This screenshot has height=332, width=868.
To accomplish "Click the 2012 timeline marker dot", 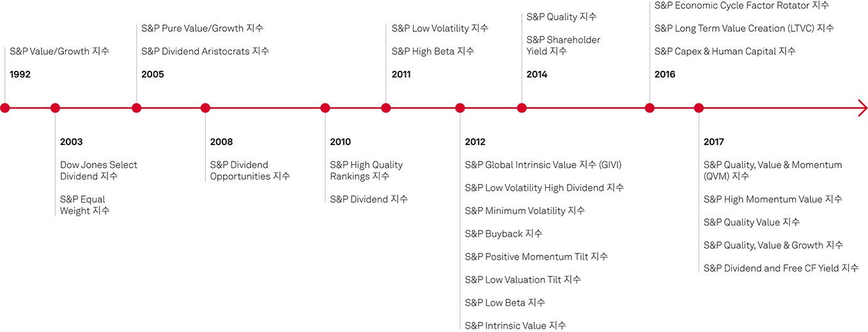I will tap(460, 108).
